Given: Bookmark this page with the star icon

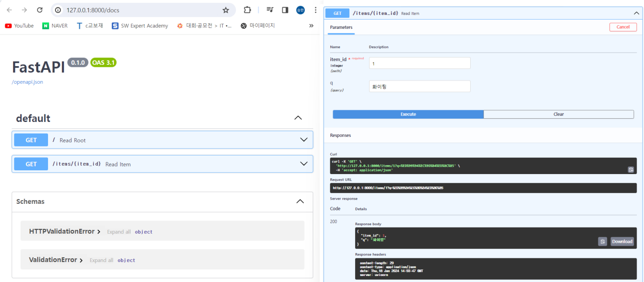Looking at the screenshot, I should pyautogui.click(x=226, y=10).
